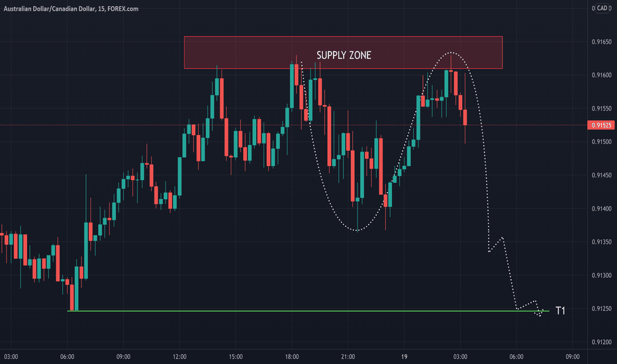Click the 19 date label on time axis
This screenshot has width=617, height=364.
[404, 357]
